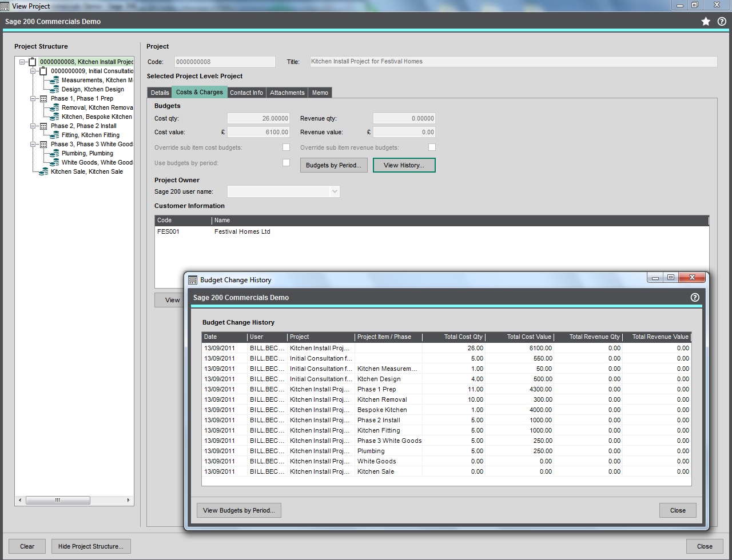Click the favorite star icon in the header
The height and width of the screenshot is (560, 732).
click(707, 21)
